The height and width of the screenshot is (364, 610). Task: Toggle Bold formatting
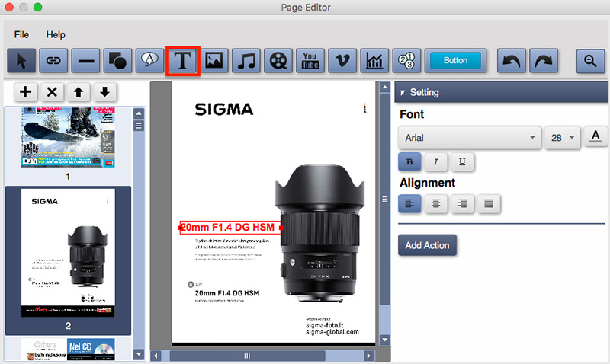coord(409,161)
